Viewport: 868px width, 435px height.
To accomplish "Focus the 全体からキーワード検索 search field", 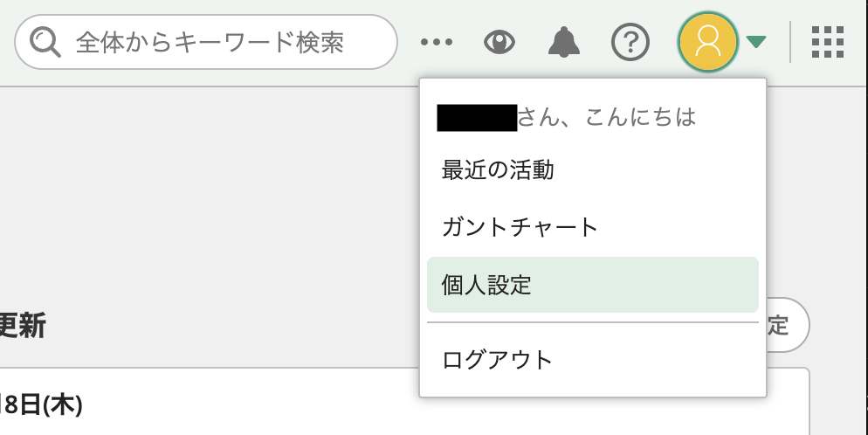I will tap(206, 42).
